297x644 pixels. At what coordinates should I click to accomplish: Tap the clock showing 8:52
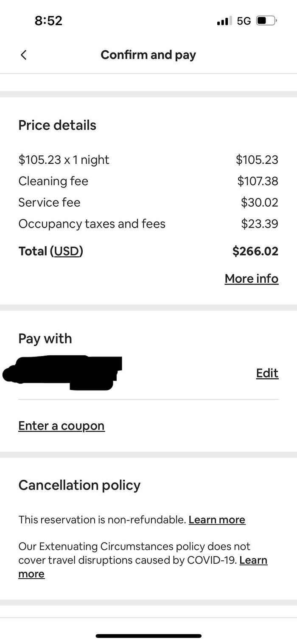48,20
